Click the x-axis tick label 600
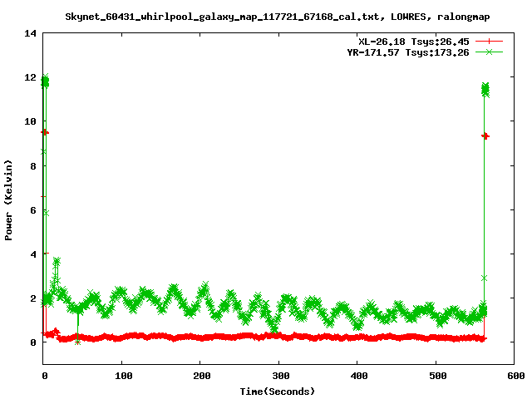Viewport: 532px width, 399px height. tap(516, 376)
